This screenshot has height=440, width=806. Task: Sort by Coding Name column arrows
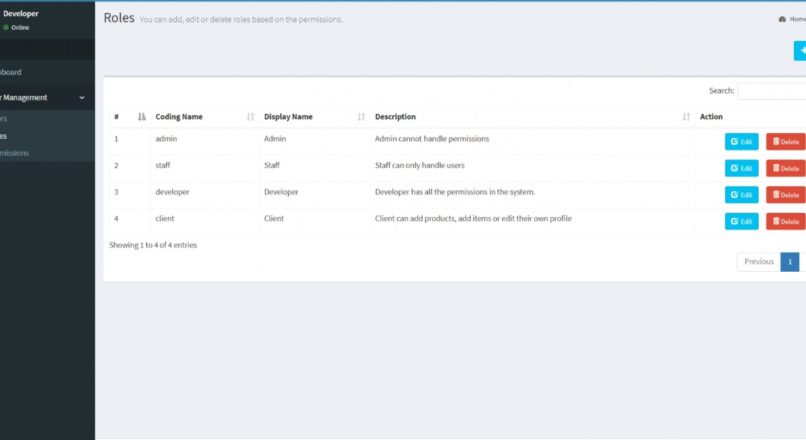[x=250, y=117]
